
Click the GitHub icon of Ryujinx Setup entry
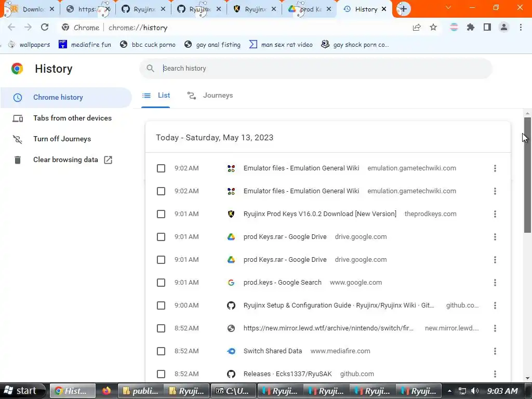231,305
